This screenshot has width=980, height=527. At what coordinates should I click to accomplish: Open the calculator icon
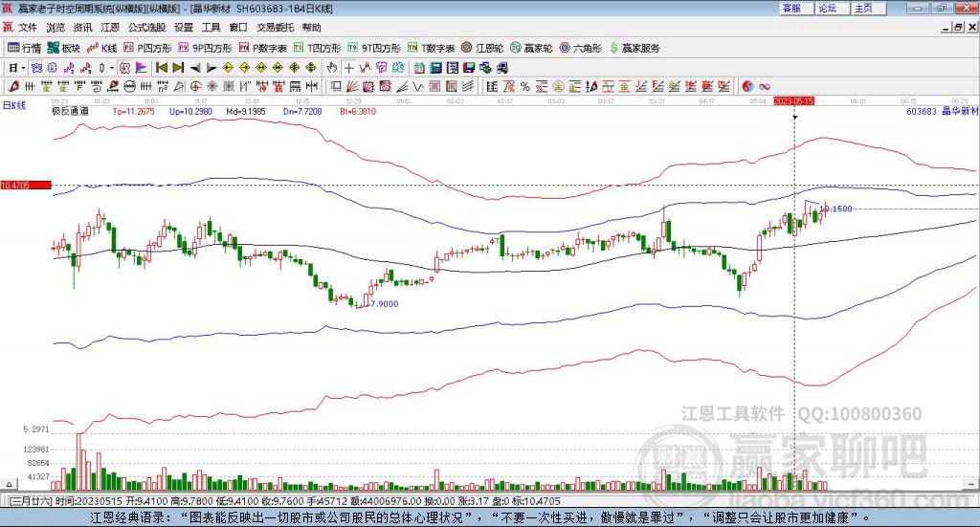(435, 68)
